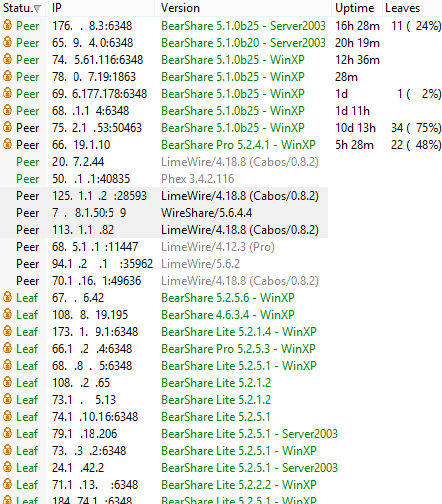This screenshot has height=504, width=442.
Task: Select the WireShare/5.6.4.4 peer row
Action: click(x=164, y=213)
